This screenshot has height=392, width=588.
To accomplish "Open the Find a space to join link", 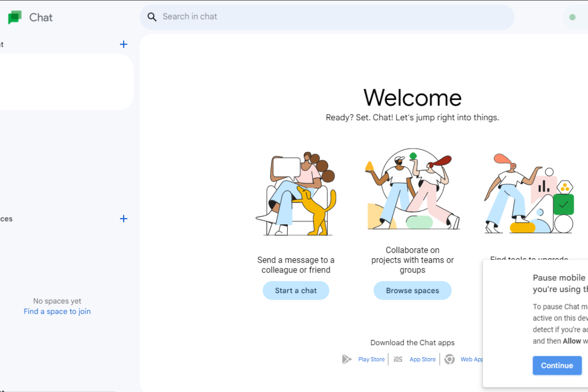I will click(x=57, y=312).
